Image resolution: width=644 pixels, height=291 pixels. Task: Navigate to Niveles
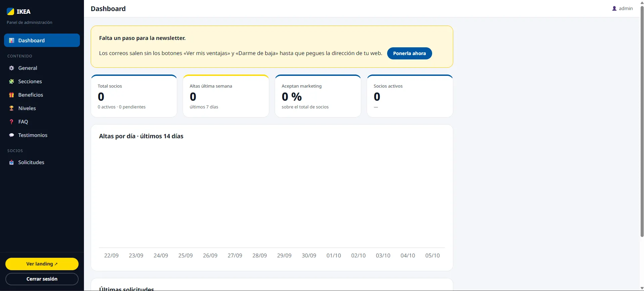(42, 108)
